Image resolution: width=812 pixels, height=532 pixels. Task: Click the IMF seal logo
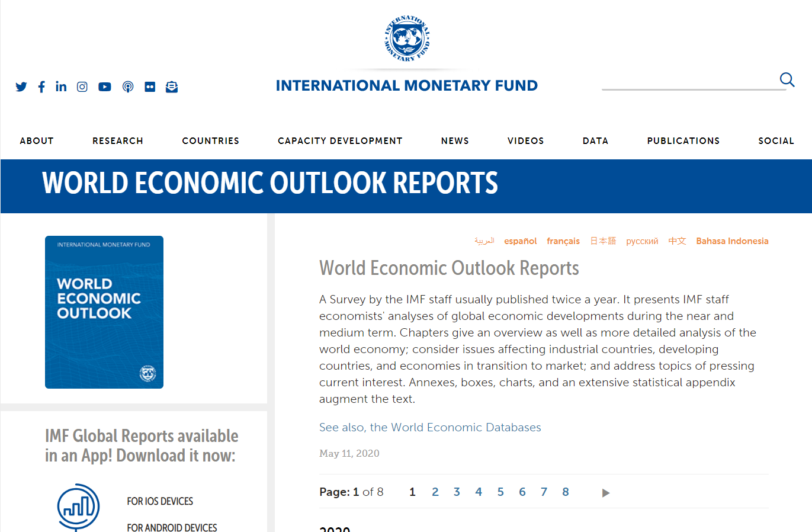point(407,39)
